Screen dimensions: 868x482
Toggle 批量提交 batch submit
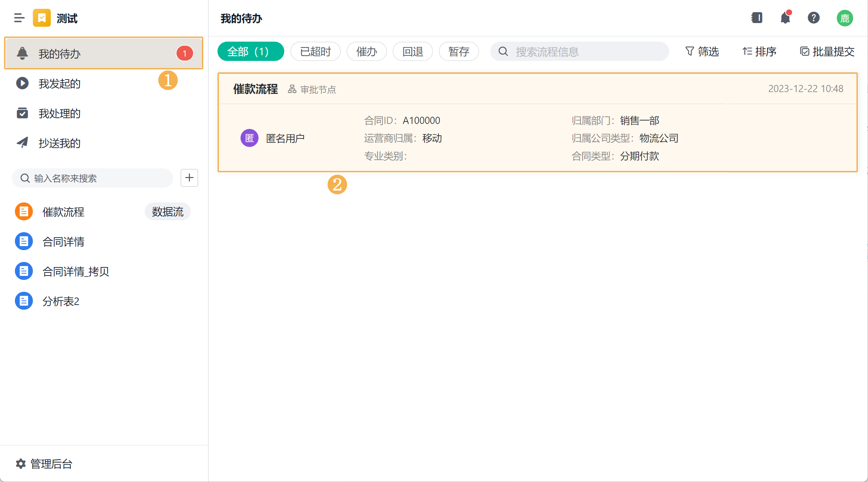pyautogui.click(x=827, y=51)
